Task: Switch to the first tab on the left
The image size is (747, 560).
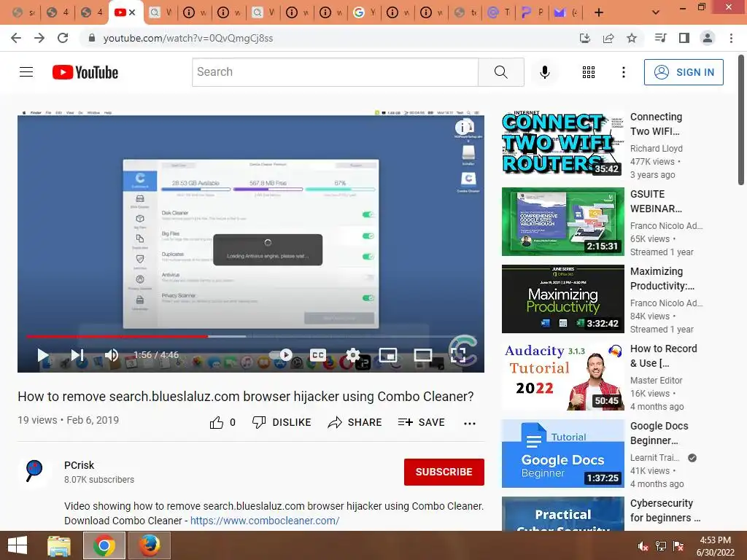Action: 23,12
